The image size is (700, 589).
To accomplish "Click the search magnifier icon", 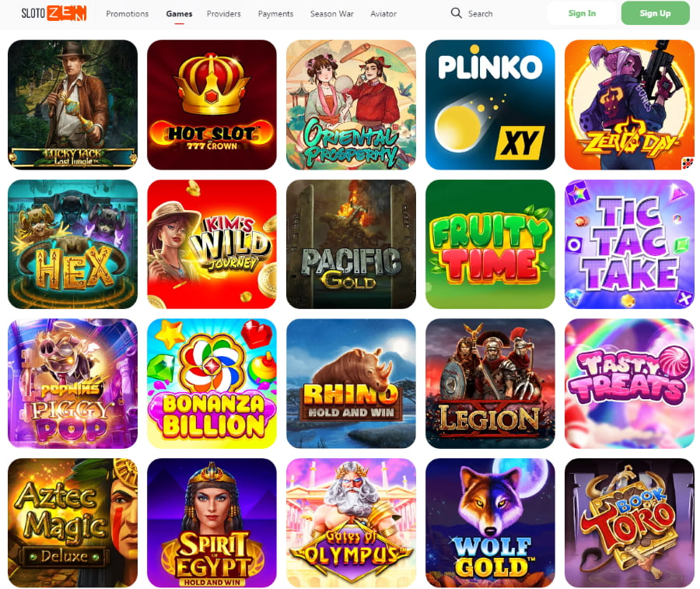I will [x=456, y=13].
